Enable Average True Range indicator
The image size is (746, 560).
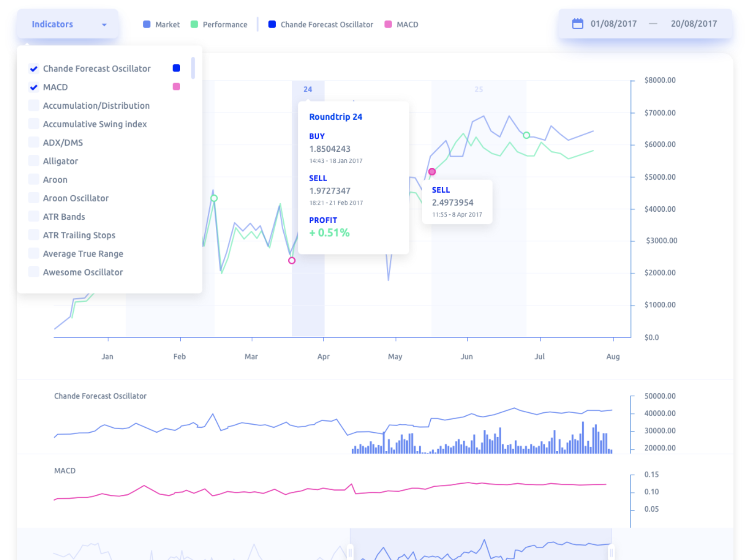click(33, 253)
